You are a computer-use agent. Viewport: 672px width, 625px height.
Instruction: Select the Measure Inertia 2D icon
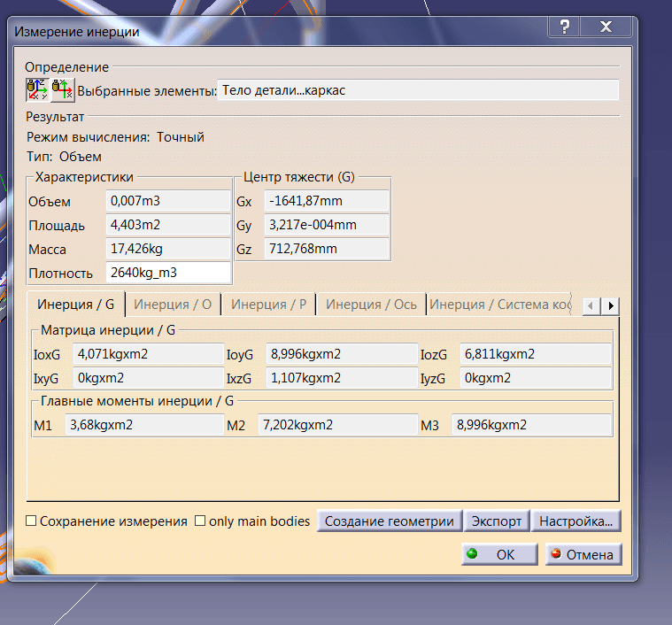(x=62, y=89)
